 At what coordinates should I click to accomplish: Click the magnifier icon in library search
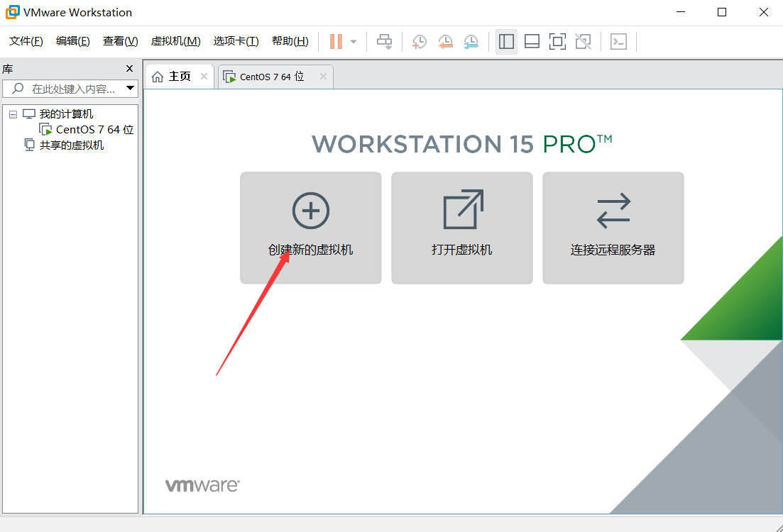(x=18, y=89)
